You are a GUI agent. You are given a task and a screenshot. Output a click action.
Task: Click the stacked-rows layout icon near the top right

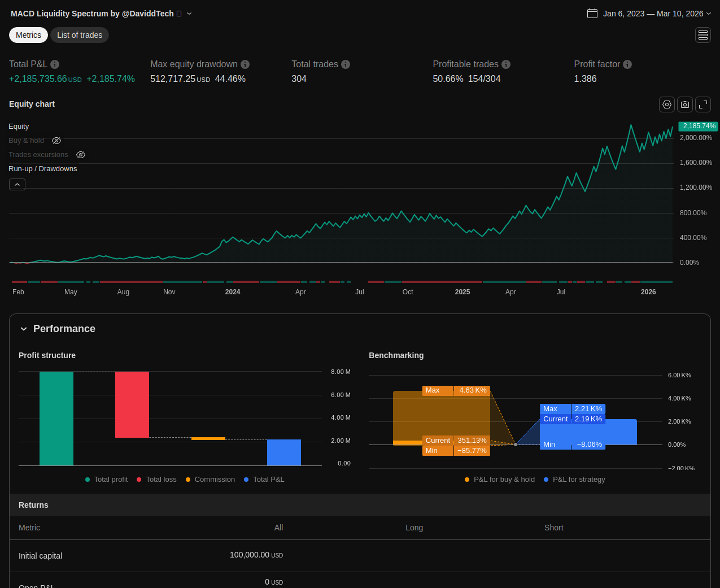click(x=703, y=35)
